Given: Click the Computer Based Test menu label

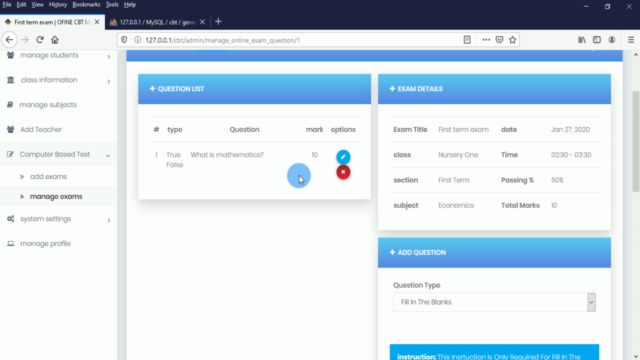Looking at the screenshot, I should click(x=55, y=154).
